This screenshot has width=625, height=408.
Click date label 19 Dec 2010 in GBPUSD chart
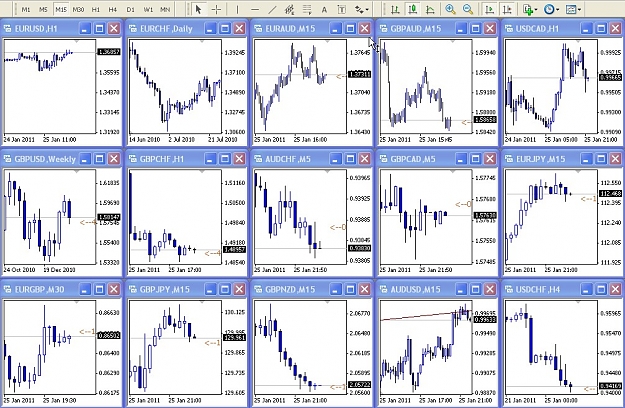coord(59,270)
